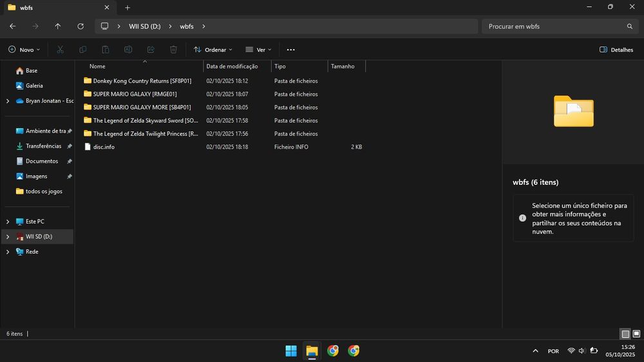Click the Rename icon in toolbar
The width and height of the screenshot is (644, 362).
pyautogui.click(x=128, y=50)
